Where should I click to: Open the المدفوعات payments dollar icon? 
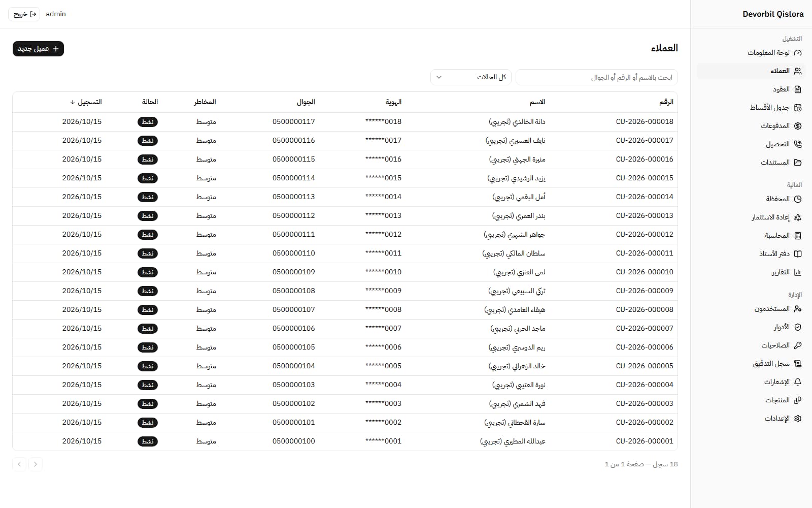click(x=798, y=126)
